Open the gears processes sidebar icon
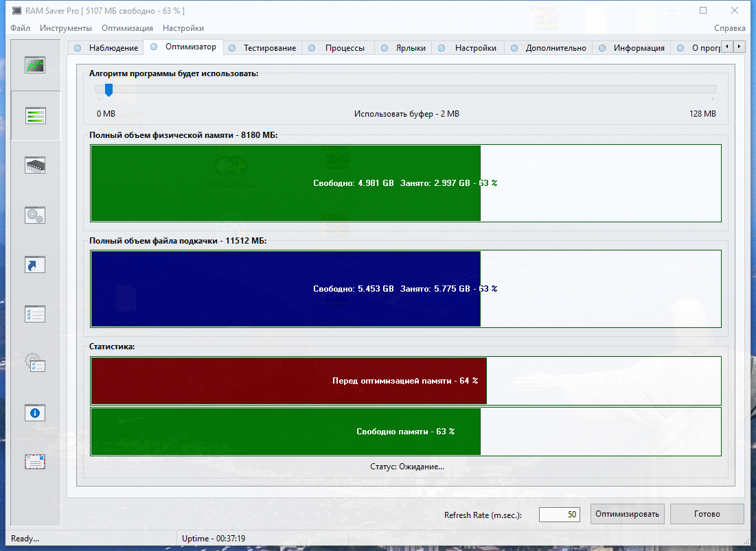 click(35, 215)
